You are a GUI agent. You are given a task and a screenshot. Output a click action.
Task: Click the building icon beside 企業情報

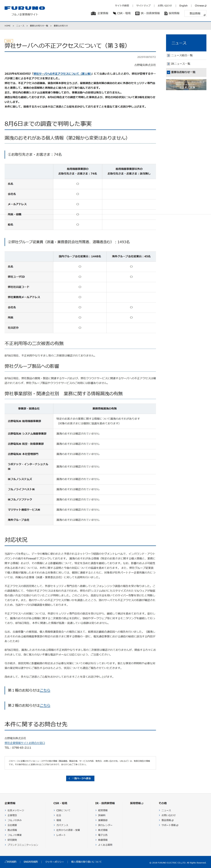click(x=94, y=13)
